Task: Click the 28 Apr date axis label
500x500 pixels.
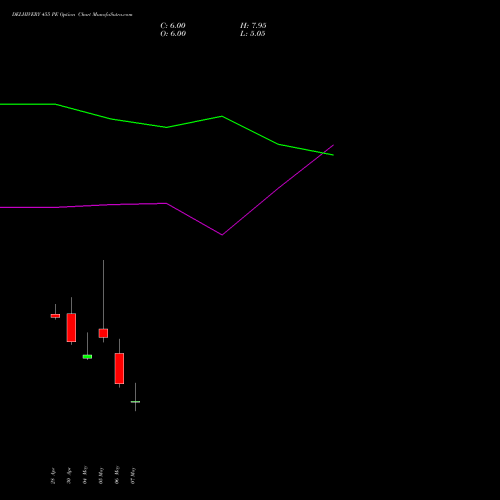Action: [x=53, y=476]
